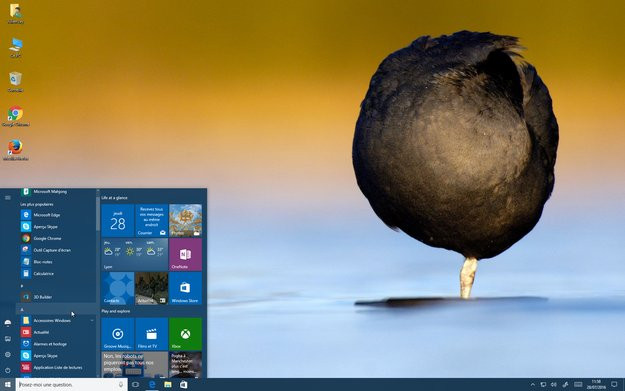Open the Groove Musique tile
The height and width of the screenshot is (391, 625).
click(x=118, y=334)
